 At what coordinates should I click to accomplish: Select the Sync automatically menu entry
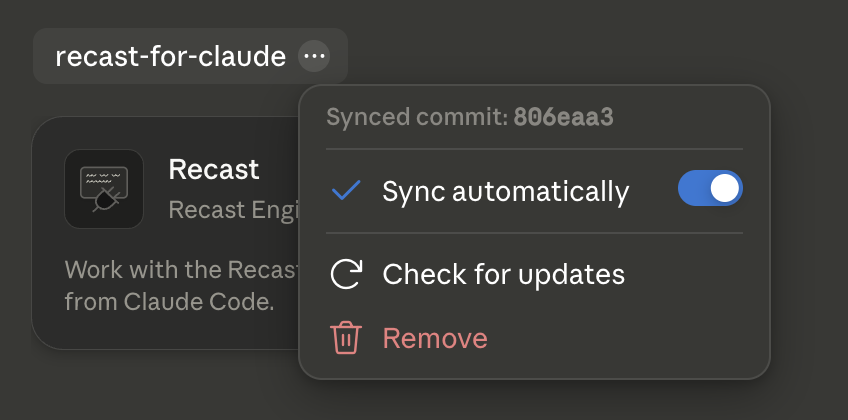[534, 190]
